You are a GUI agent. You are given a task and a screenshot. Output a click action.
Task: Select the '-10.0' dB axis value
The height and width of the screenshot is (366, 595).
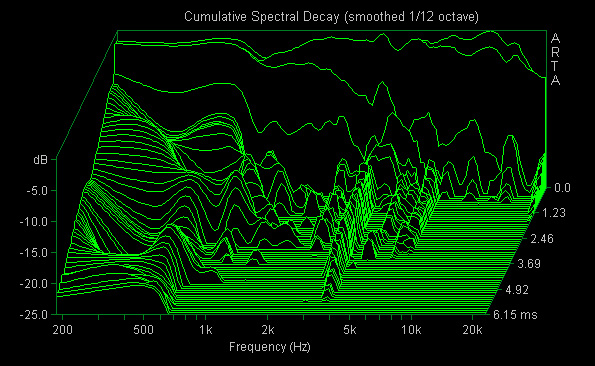click(x=34, y=222)
